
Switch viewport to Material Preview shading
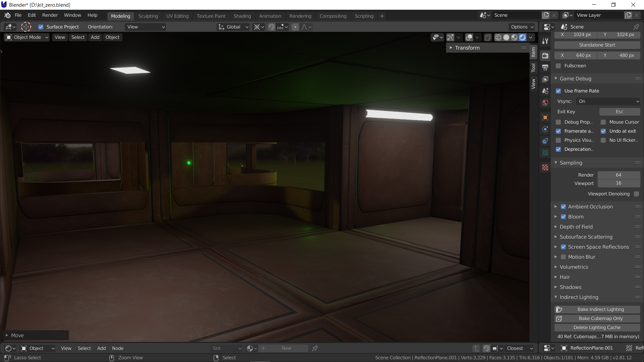(515, 37)
